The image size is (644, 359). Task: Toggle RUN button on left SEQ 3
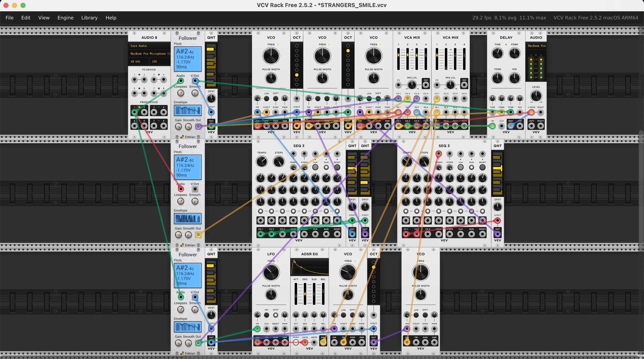pos(326,167)
